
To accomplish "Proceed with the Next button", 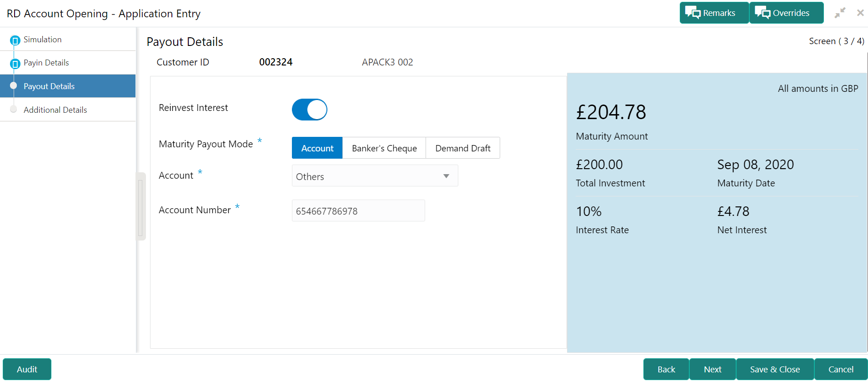I will [712, 369].
